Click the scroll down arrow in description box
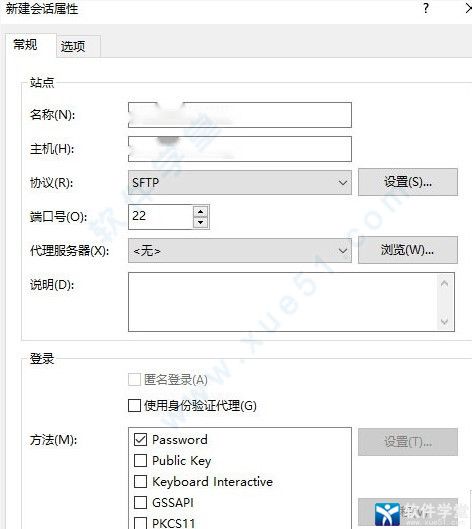Screen dimensions: 472x529 point(444,321)
